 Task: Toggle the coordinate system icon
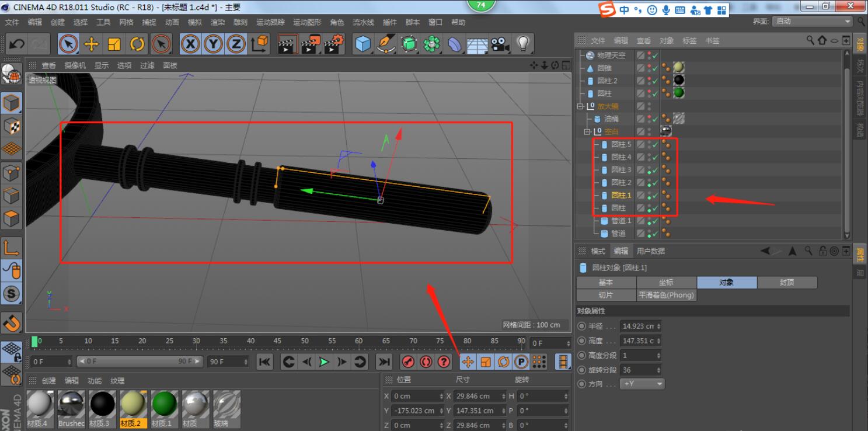click(259, 44)
